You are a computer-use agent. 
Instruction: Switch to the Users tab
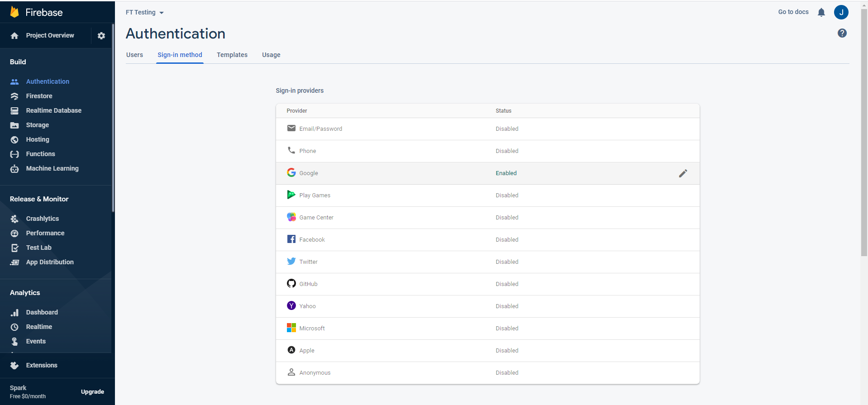coord(134,55)
